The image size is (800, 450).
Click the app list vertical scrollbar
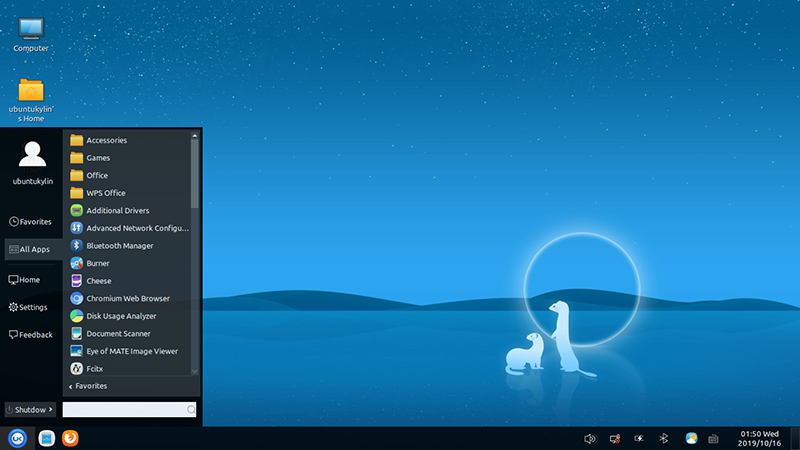click(x=195, y=175)
